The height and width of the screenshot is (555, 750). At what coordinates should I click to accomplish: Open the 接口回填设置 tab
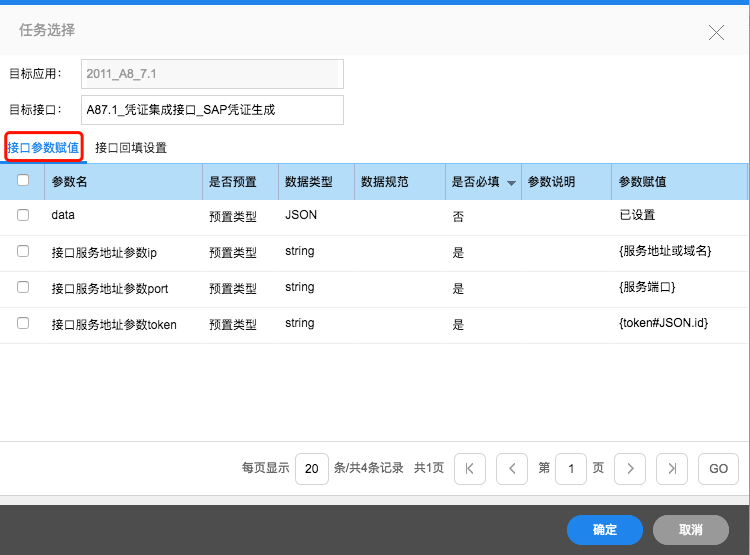pyautogui.click(x=131, y=148)
